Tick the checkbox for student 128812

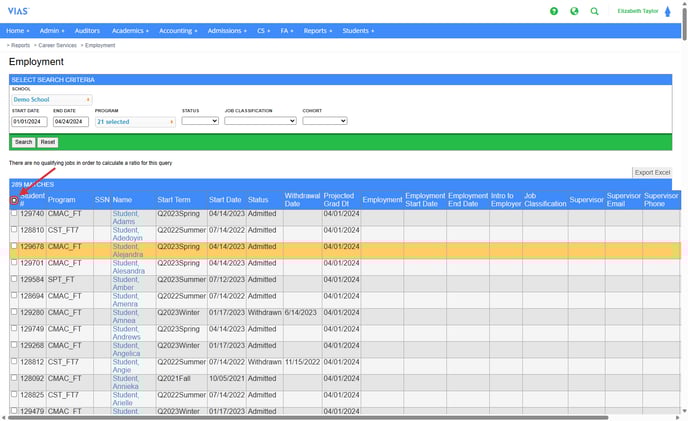[14, 361]
